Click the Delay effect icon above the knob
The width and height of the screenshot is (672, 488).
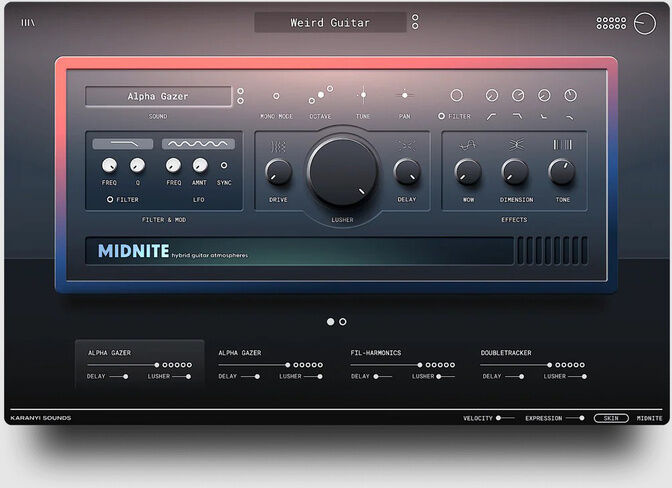coord(407,146)
